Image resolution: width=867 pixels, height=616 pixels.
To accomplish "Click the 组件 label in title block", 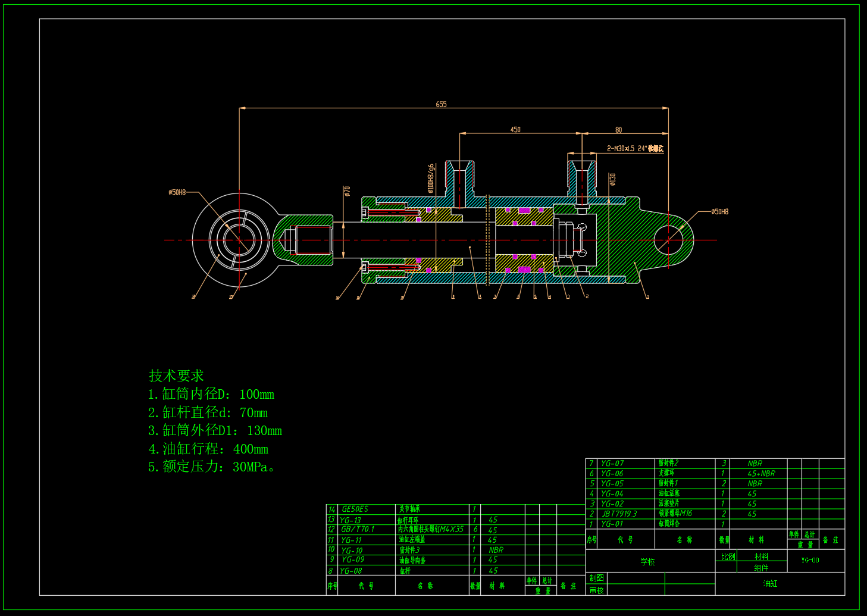I will 761,568.
